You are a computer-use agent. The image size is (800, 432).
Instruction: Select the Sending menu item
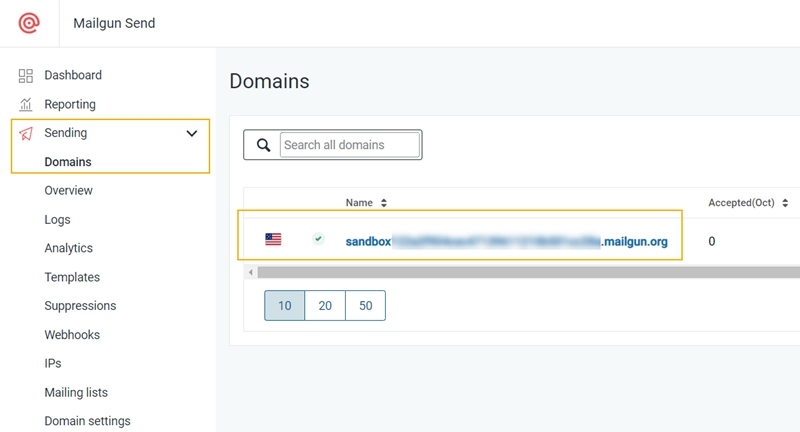(65, 133)
